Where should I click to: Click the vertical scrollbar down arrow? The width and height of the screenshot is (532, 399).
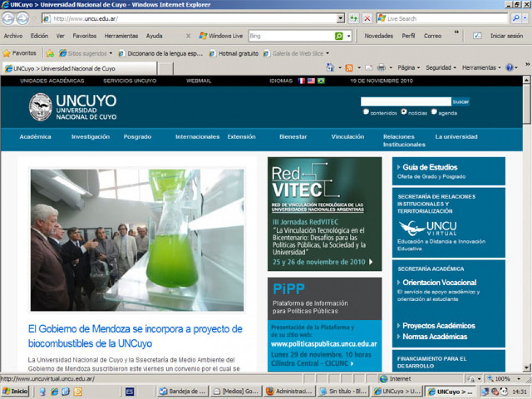(526, 368)
